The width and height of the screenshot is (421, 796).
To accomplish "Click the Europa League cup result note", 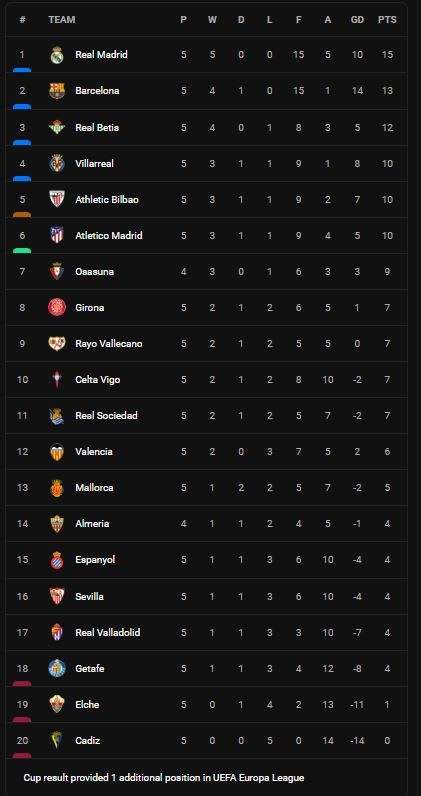I will (164, 778).
